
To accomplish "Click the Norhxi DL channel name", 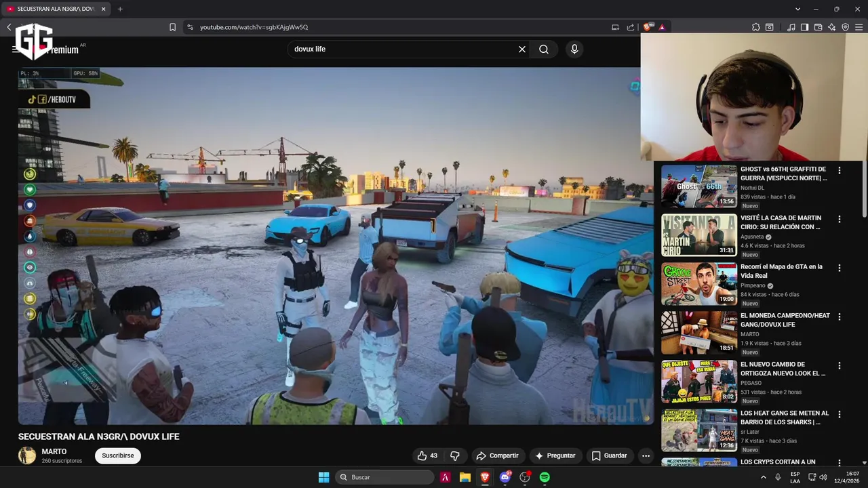I will coord(752,188).
